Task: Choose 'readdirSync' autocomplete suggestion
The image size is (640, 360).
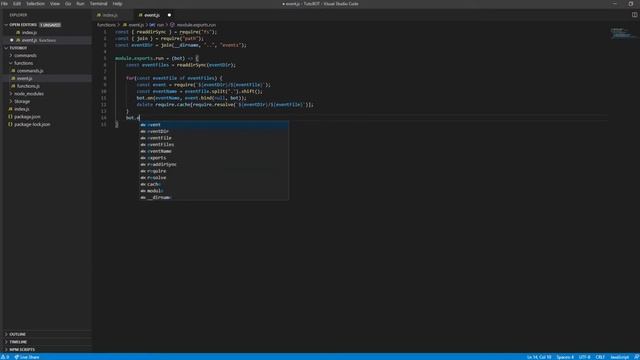Action: click(x=214, y=164)
